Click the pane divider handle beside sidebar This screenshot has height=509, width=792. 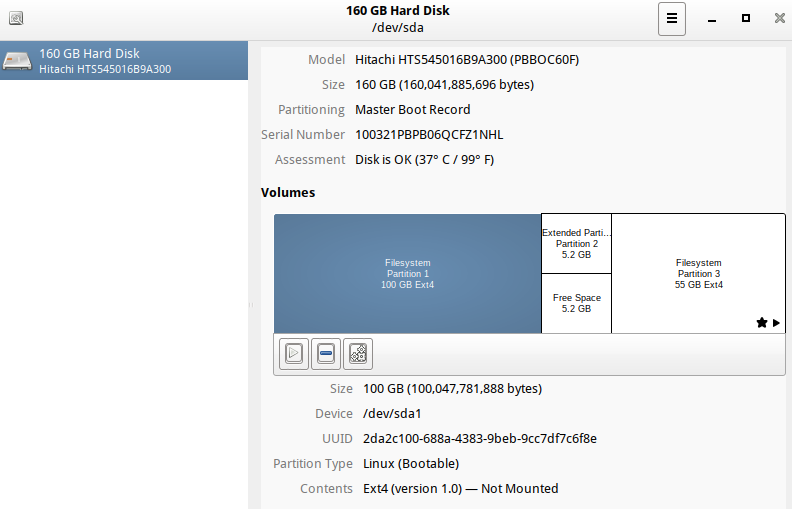coord(251,305)
